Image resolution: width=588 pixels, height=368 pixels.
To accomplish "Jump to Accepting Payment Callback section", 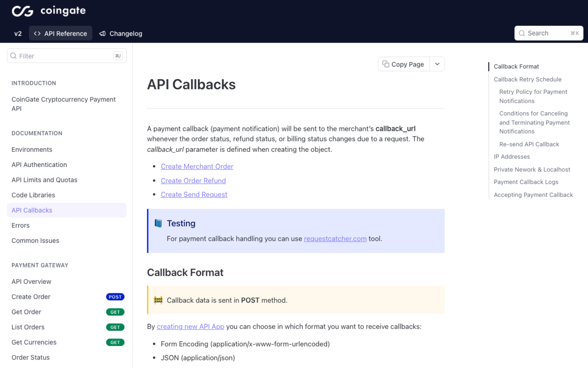I will coord(533,195).
